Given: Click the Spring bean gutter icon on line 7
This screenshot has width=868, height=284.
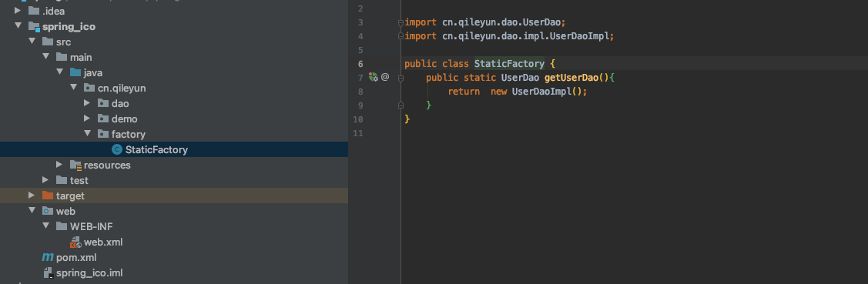Looking at the screenshot, I should 373,77.
